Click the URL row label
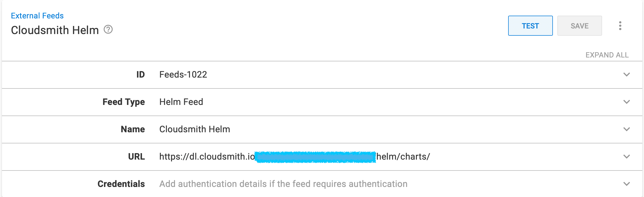644x197 pixels. 136,157
